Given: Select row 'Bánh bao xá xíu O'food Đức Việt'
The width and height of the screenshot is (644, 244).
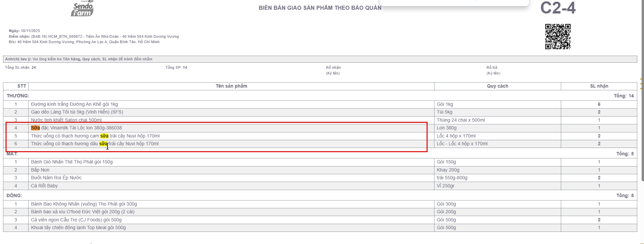Looking at the screenshot, I should [x=320, y=212].
